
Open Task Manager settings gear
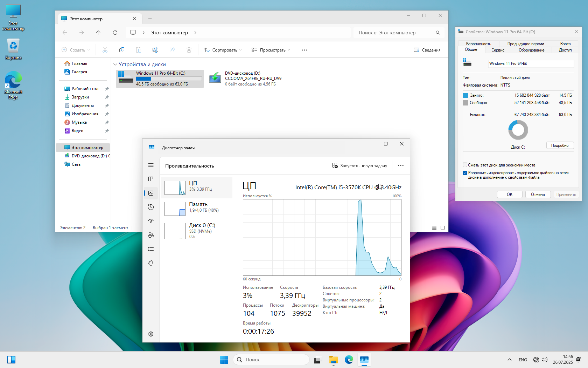[151, 334]
